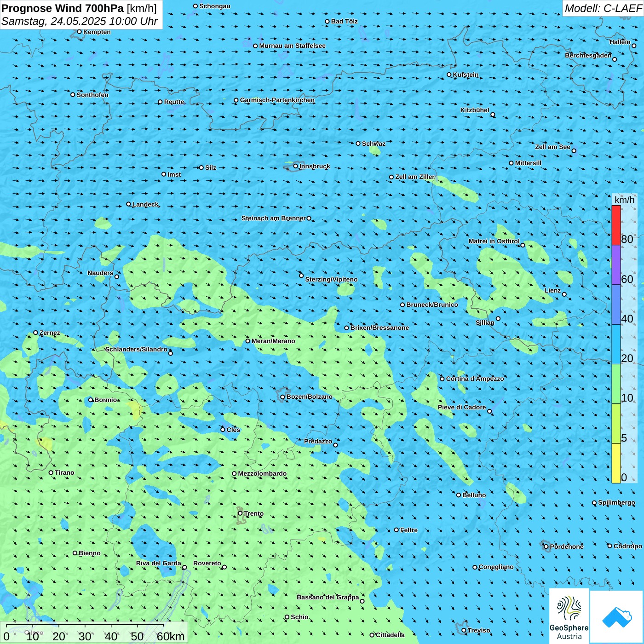Image resolution: width=644 pixels, height=644 pixels.
Task: Click the 'Hallein' label
Action: pyautogui.click(x=620, y=42)
